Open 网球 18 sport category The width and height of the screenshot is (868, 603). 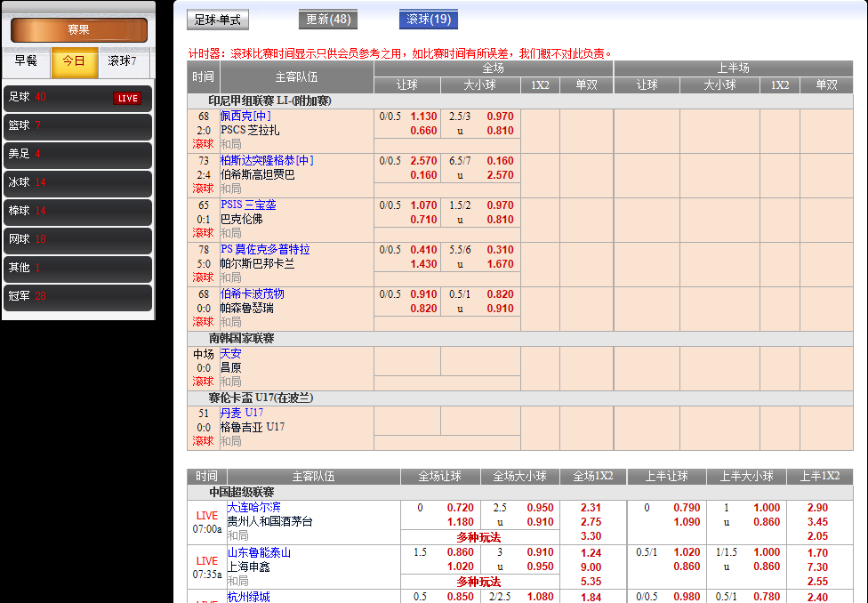(x=77, y=240)
